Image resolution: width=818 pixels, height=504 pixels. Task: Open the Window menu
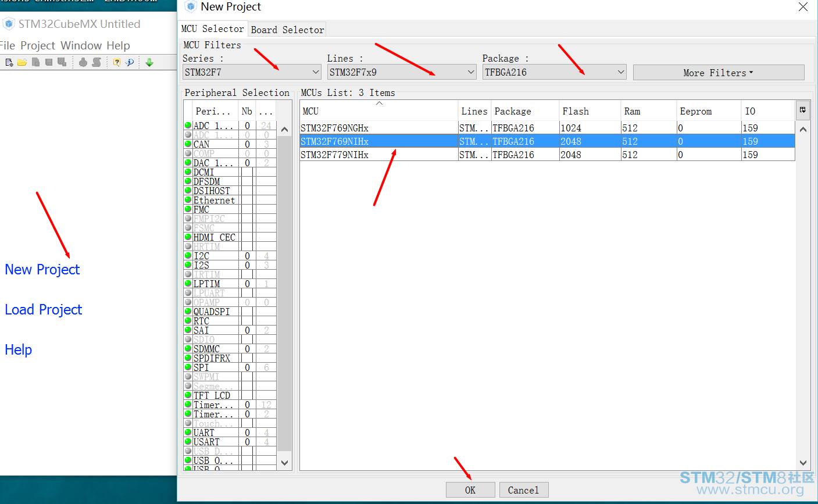click(81, 45)
